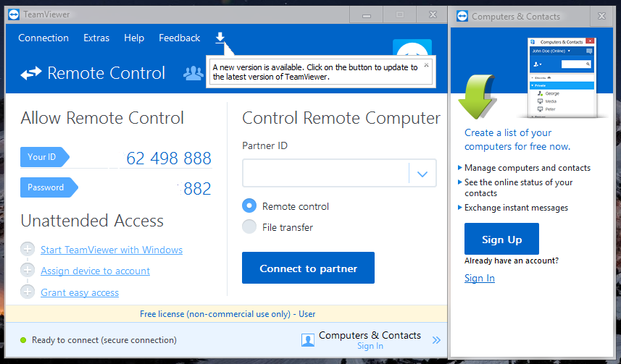Dismiss the new version tooltip
621x364 pixels.
(426, 65)
